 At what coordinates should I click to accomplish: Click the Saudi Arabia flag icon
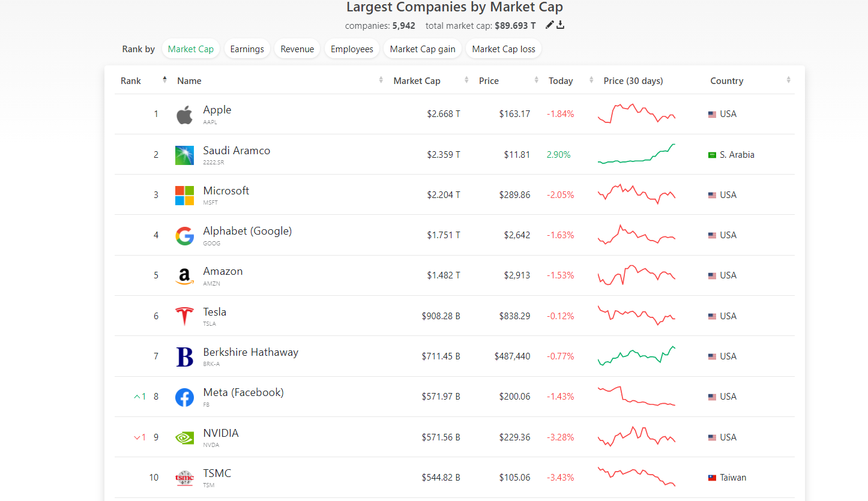coord(712,155)
